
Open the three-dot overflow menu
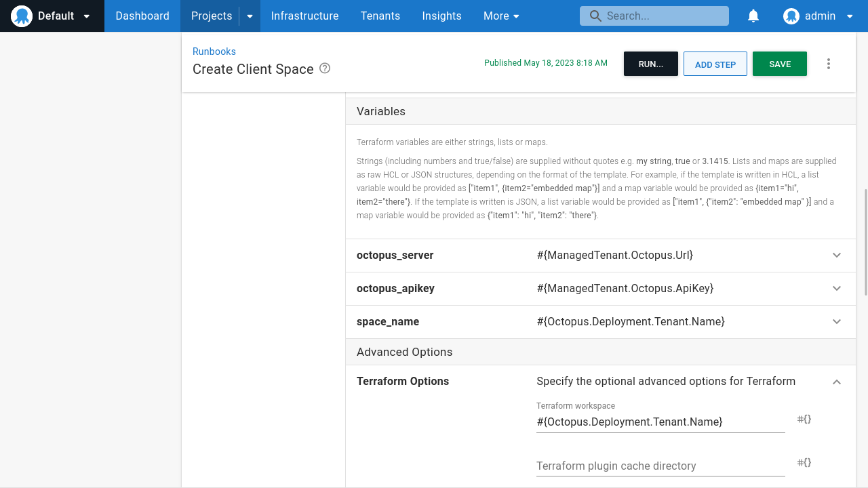(828, 63)
